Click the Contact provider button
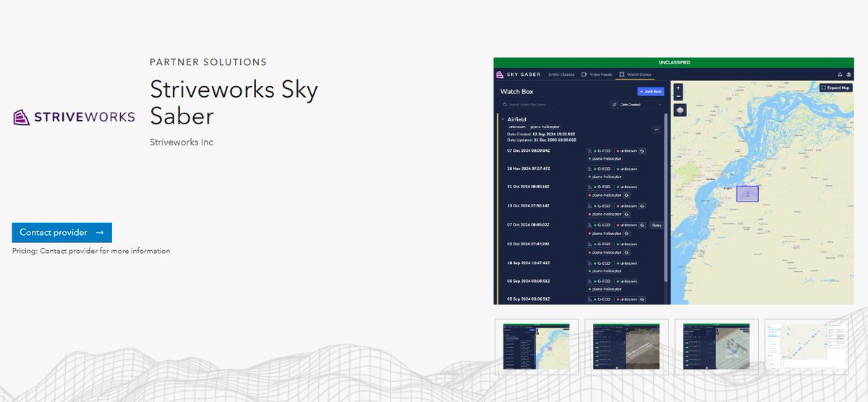Screen dimensions: 868x402 point(61,233)
